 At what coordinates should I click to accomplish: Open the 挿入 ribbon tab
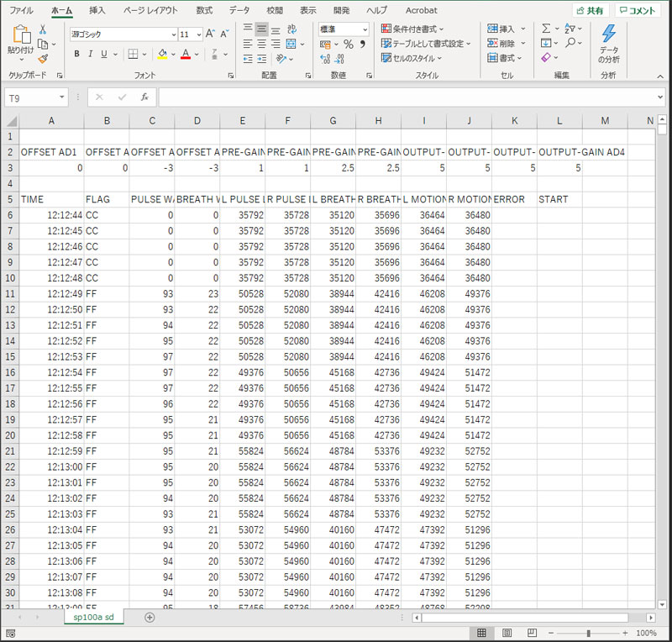(x=97, y=10)
